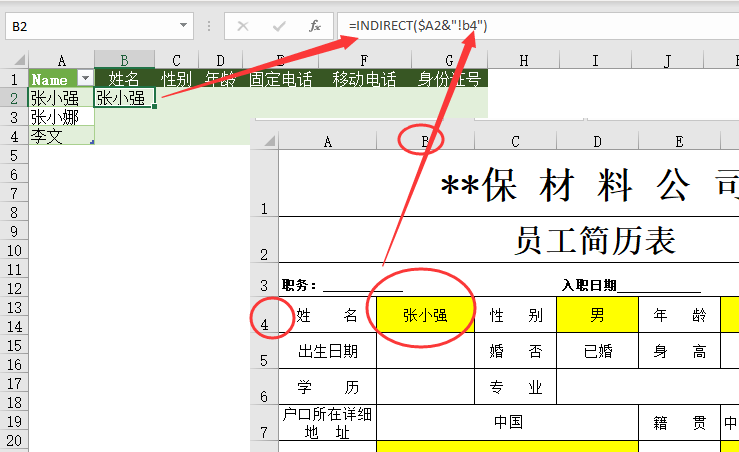739x452 pixels.
Task: Select cell A2 containing 张小强
Action: pos(61,98)
